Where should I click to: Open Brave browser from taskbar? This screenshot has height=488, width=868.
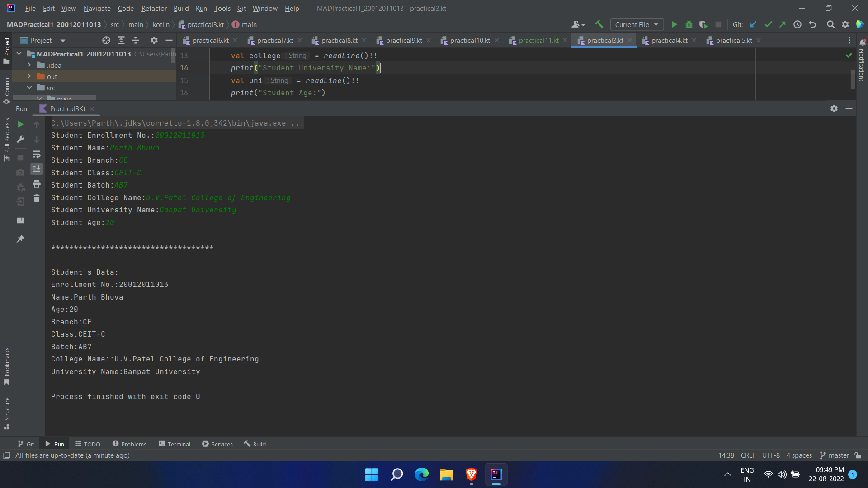(x=471, y=474)
